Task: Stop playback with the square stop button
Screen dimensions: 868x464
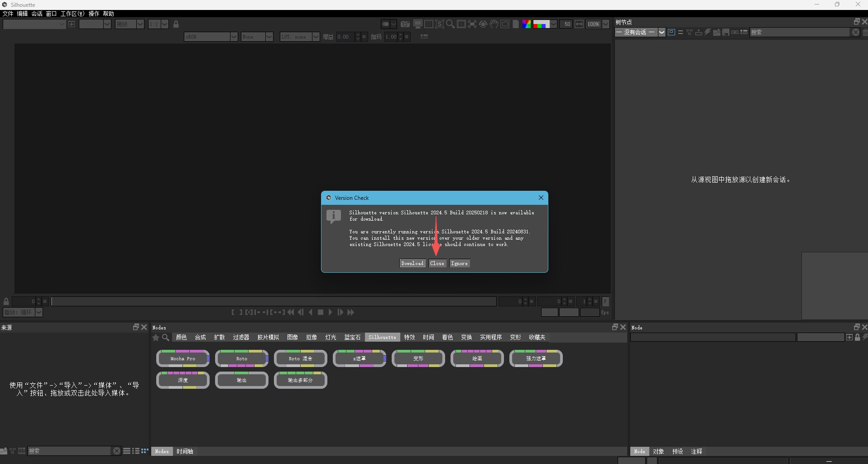Action: (x=321, y=312)
